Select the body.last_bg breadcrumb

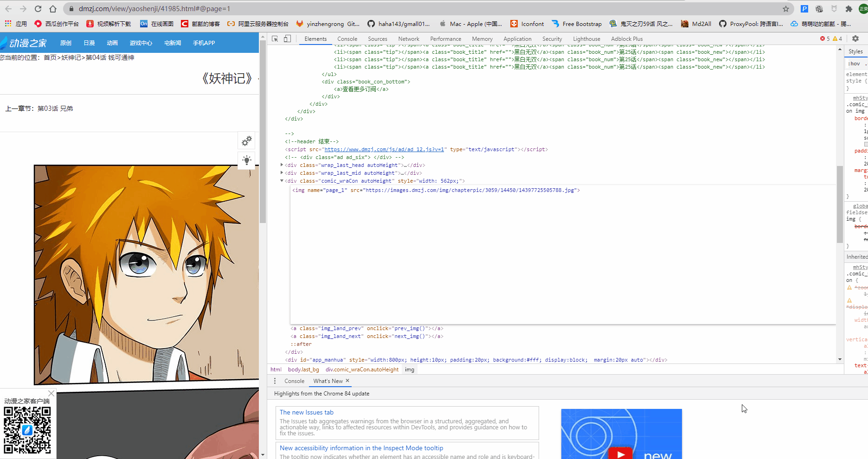point(303,370)
